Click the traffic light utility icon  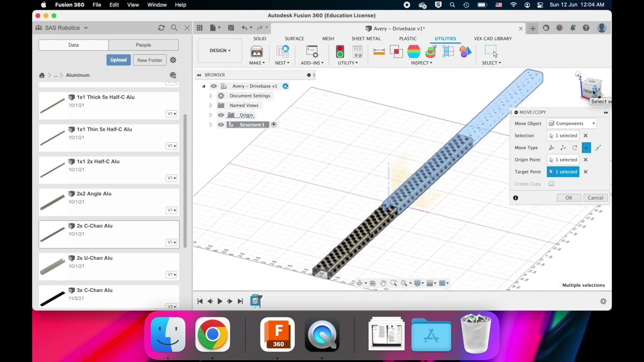point(340,51)
